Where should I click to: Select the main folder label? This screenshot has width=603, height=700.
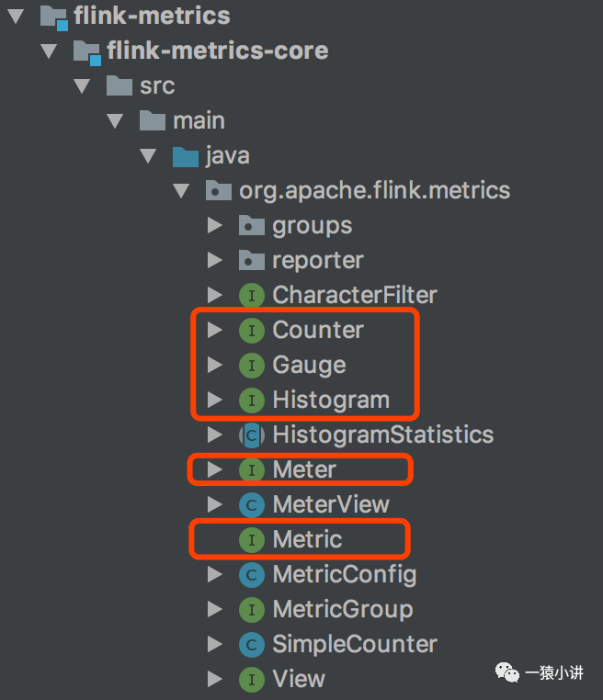(x=199, y=120)
